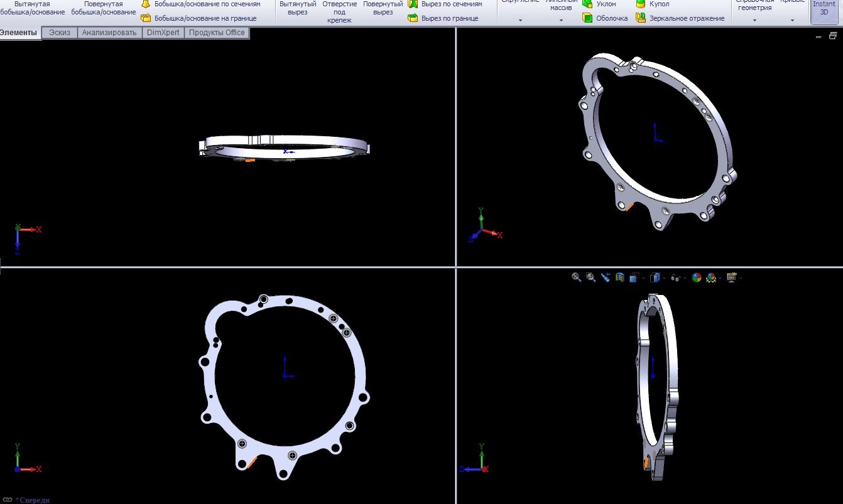Click the Оболочка (shell) tool
The height and width of the screenshot is (504, 843).
pyautogui.click(x=605, y=18)
